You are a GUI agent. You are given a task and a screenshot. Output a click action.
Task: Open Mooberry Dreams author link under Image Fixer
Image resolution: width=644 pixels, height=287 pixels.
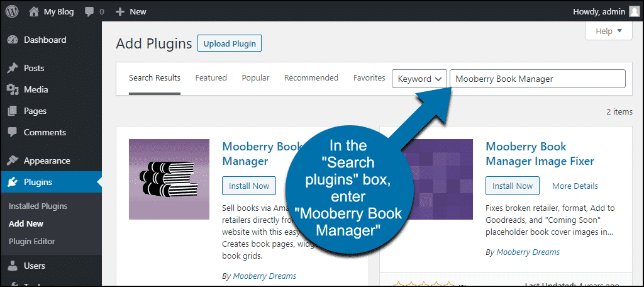(528, 252)
